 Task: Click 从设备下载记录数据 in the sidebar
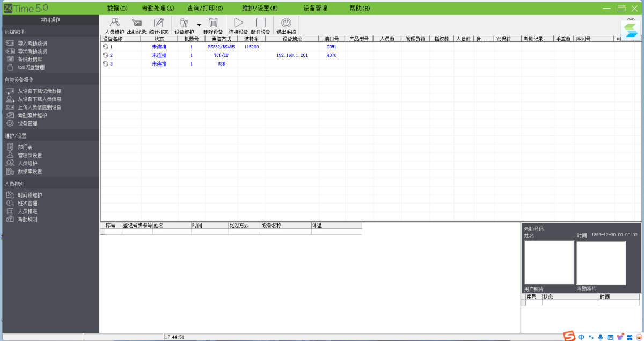(x=39, y=91)
